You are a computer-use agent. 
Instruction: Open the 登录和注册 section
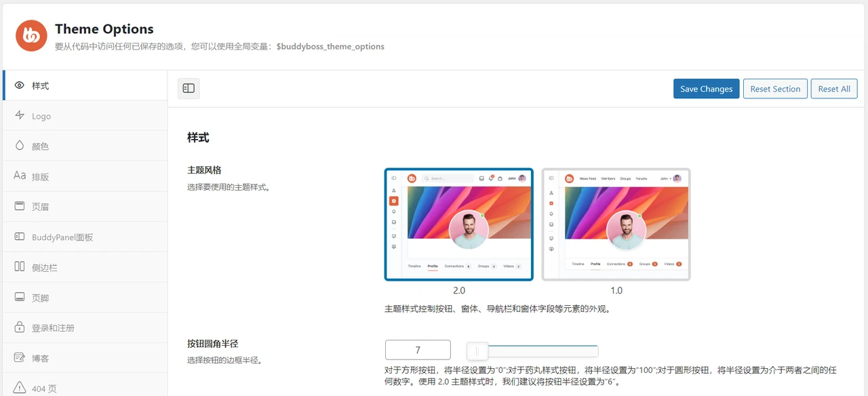[x=85, y=328]
